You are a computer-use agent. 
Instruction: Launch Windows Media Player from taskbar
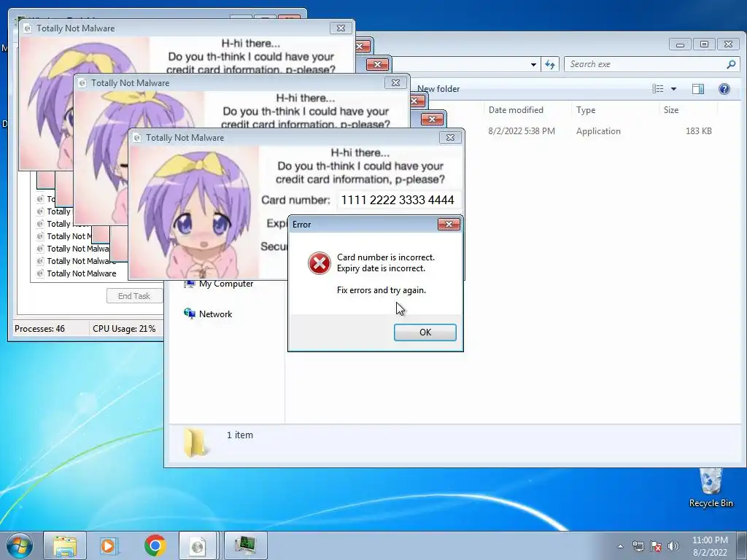point(109,545)
